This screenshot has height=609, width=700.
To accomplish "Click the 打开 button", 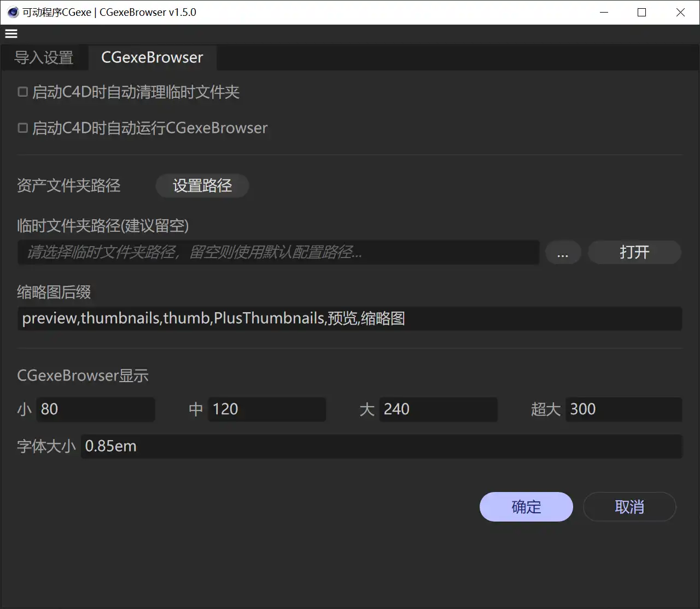I will point(634,253).
